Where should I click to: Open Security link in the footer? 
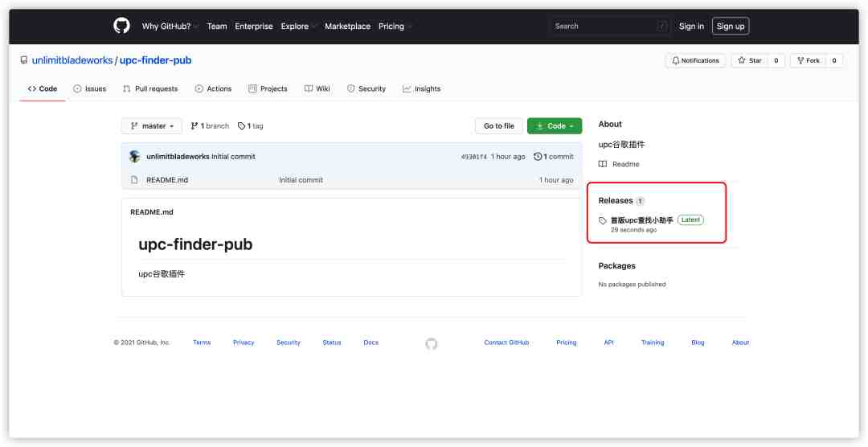tap(289, 342)
